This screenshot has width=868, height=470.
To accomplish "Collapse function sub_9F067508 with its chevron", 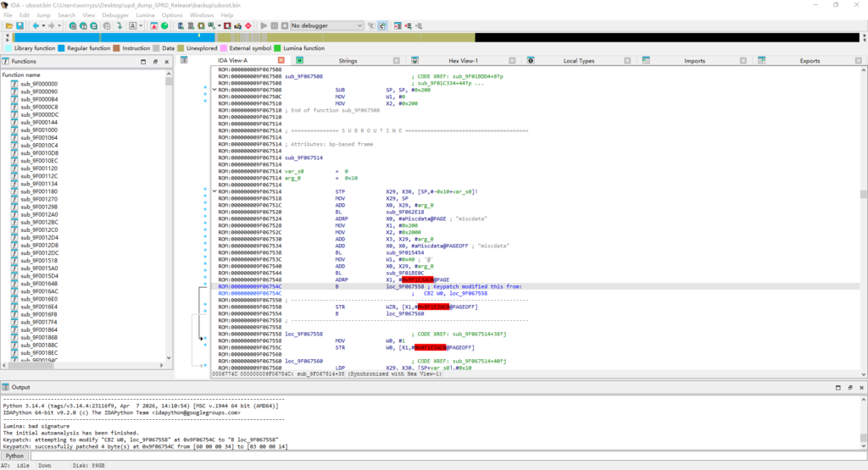I will click(214, 90).
